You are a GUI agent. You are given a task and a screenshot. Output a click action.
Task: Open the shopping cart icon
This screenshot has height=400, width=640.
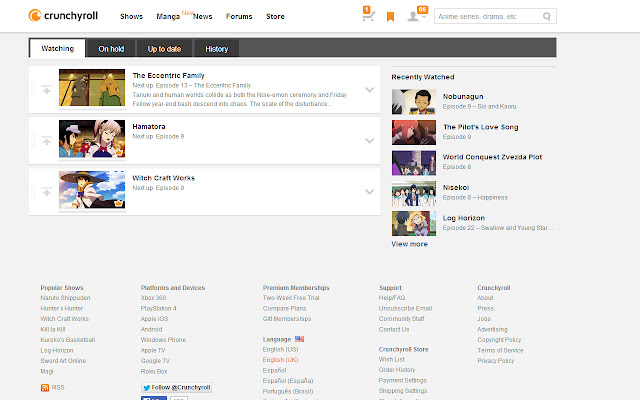[368, 15]
